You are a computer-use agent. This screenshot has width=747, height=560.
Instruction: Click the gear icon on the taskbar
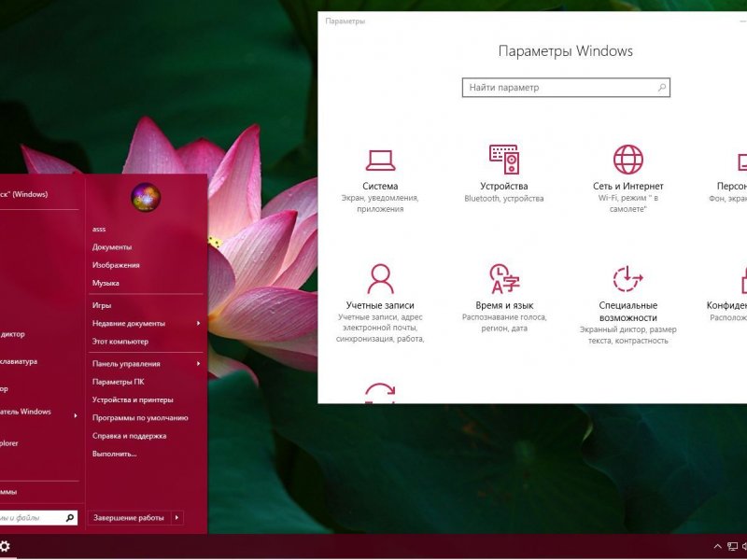pos(5,547)
